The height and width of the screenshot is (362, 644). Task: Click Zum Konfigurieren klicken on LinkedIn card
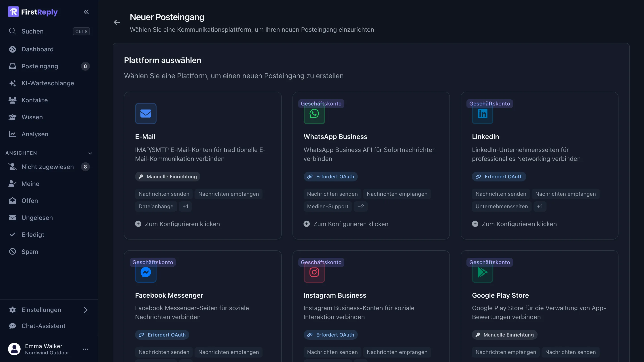coord(514,224)
